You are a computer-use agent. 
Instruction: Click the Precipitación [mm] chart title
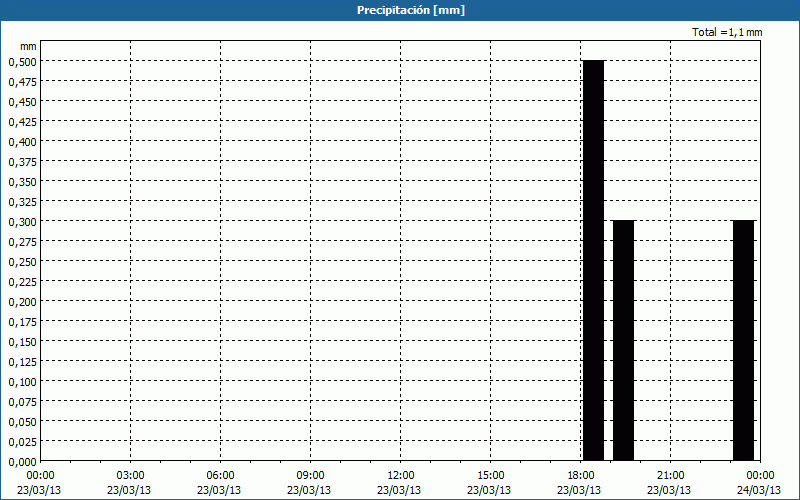411,10
